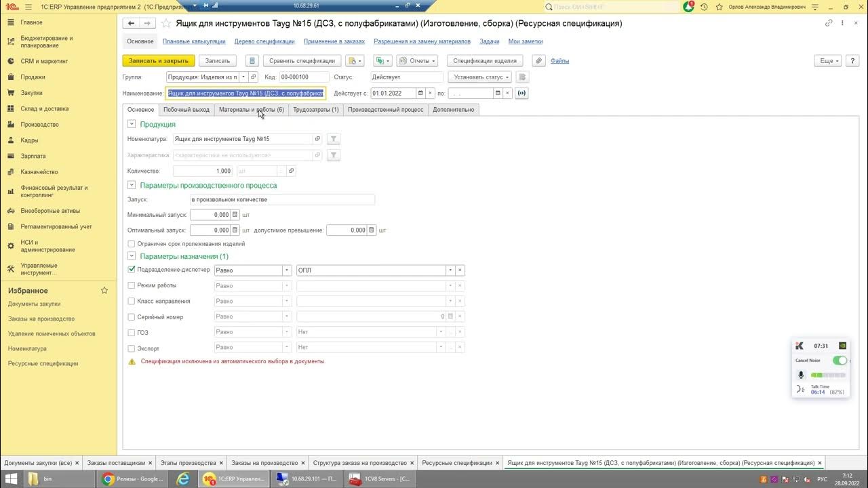Click the interval button after the по date
This screenshot has width=868, height=488.
pyautogui.click(x=521, y=93)
